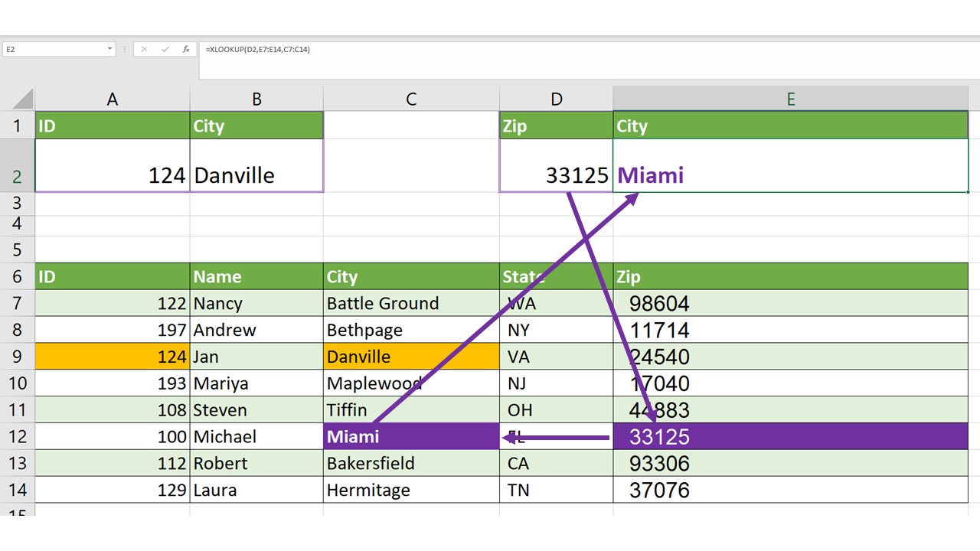Image resolution: width=980 pixels, height=551 pixels.
Task: Click the Mariya name cell
Action: pos(256,383)
